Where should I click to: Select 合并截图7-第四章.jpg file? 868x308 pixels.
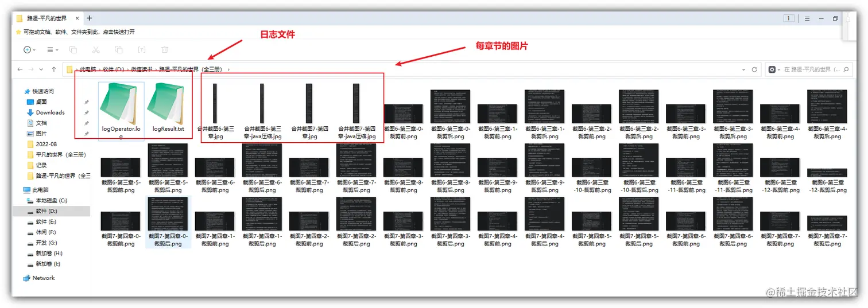[309, 111]
